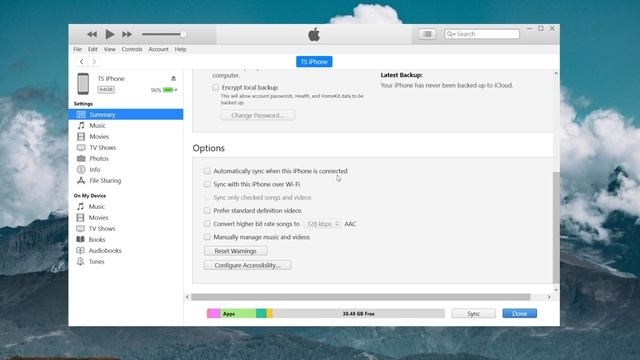The height and width of the screenshot is (360, 640).
Task: Open the View menu
Action: (x=109, y=49)
